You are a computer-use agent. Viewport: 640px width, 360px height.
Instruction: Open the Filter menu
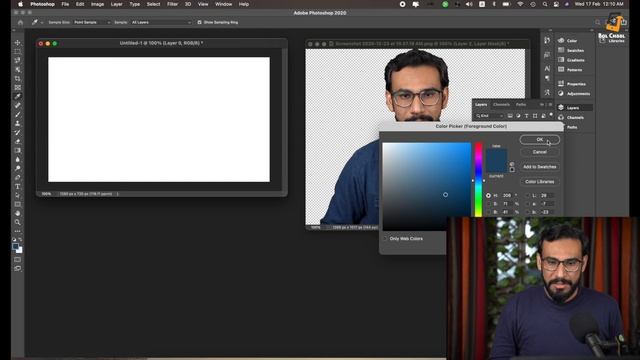tap(172, 4)
